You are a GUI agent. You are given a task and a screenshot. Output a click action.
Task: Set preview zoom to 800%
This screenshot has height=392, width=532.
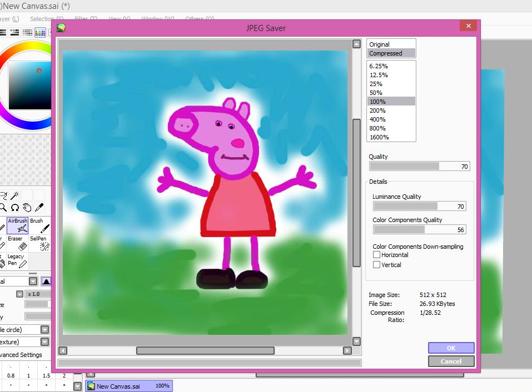tap(391, 128)
